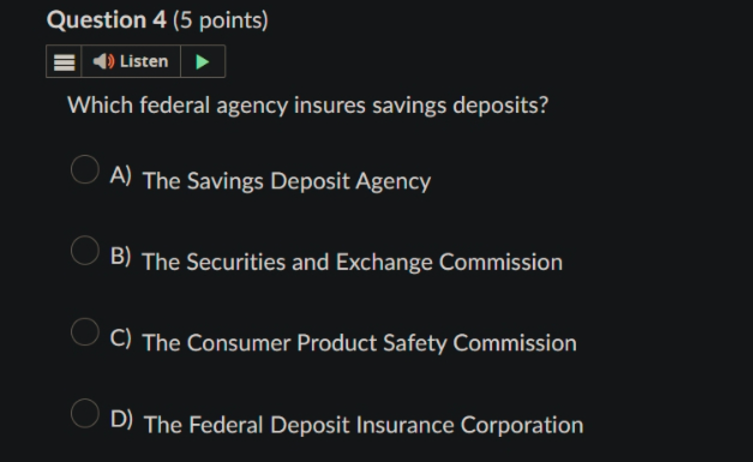Mark radio button for answer D
753x462 pixels.
85,413
